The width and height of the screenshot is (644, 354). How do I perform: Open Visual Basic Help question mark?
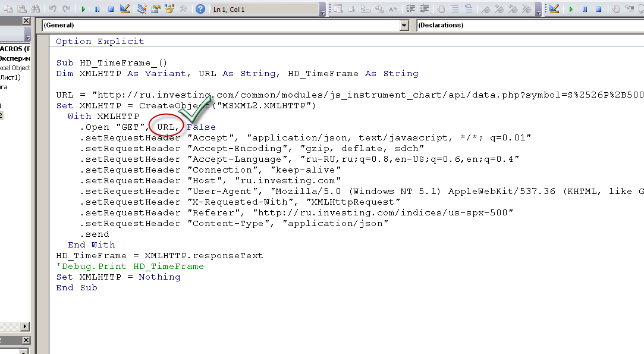click(200, 9)
